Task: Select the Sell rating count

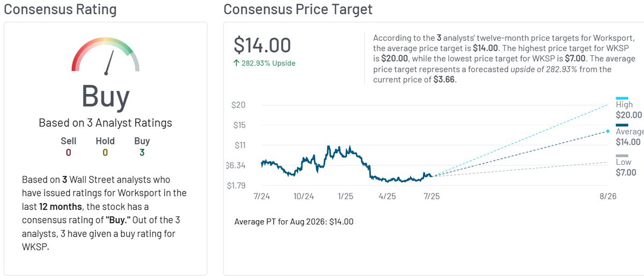Action: 68,152
